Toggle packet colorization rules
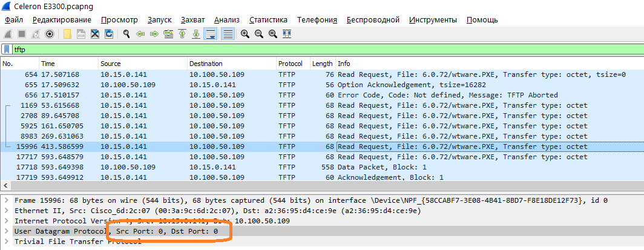 [228, 34]
